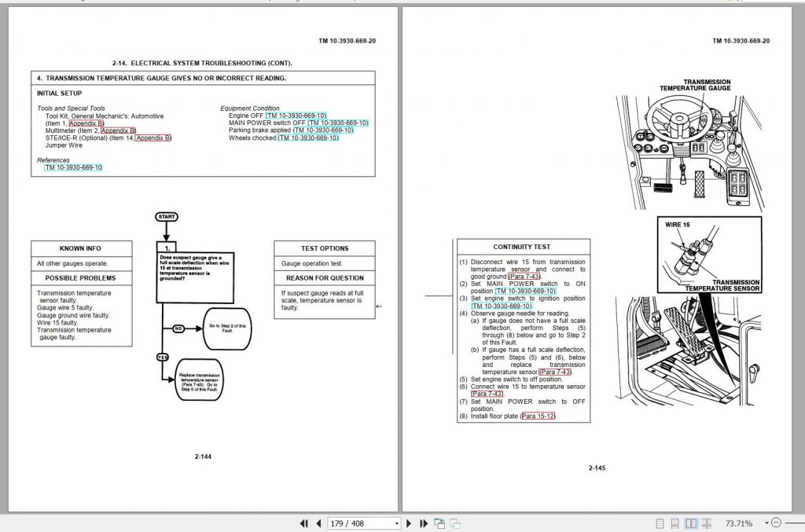This screenshot has width=805, height=532.
Task: Click the next page arrow
Action: (x=410, y=523)
